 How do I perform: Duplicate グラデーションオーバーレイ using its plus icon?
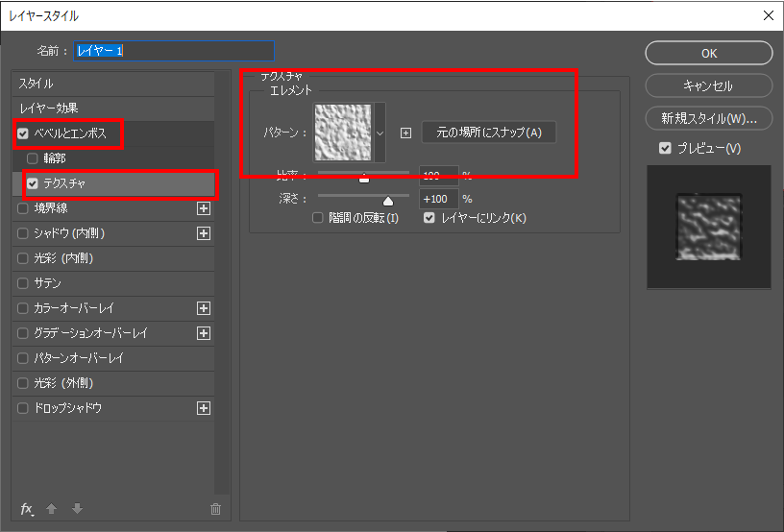coord(203,333)
